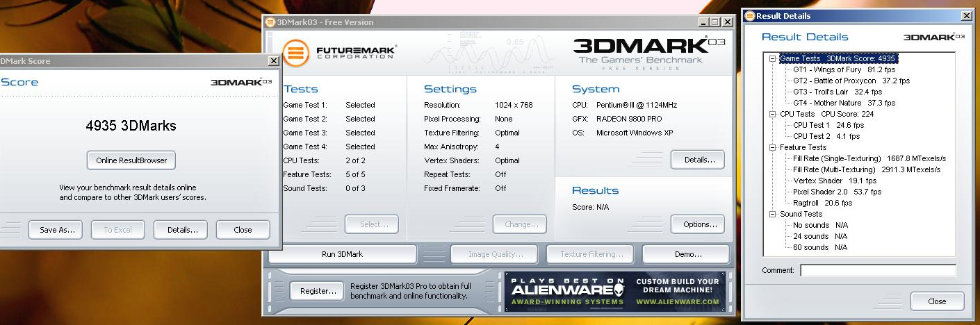Click the Comment text field

click(877, 270)
